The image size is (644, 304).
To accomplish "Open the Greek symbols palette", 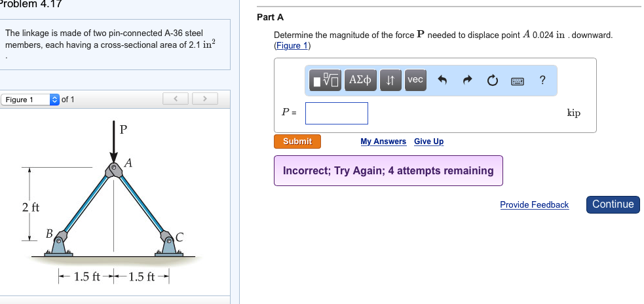I will (360, 80).
